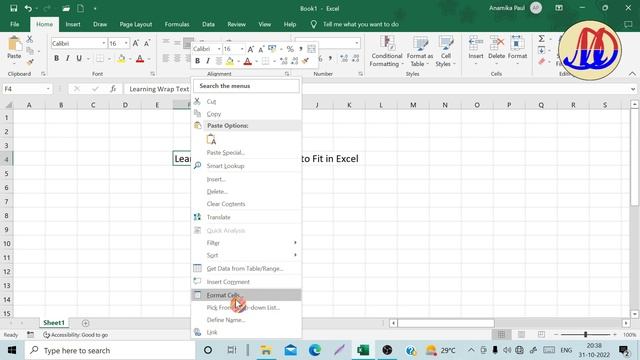Toggle Underline in the ribbon Font group
The image size is (640, 360).
coord(79,58)
